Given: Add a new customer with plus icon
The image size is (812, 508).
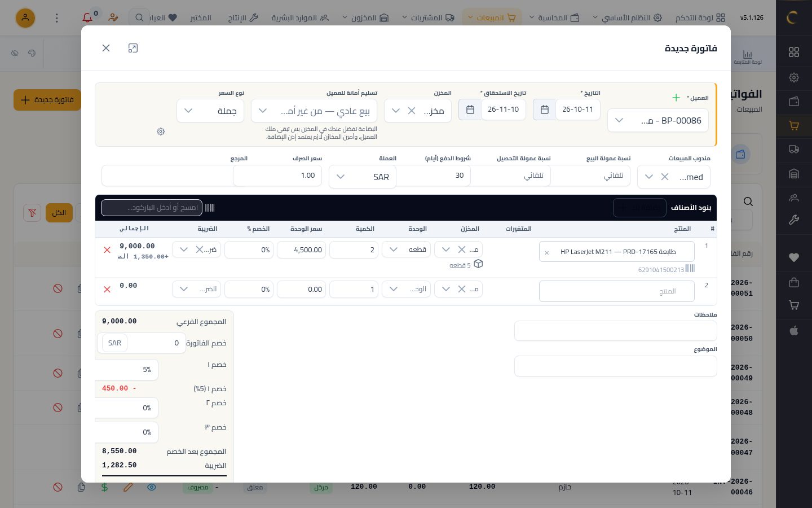Looking at the screenshot, I should 676,98.
